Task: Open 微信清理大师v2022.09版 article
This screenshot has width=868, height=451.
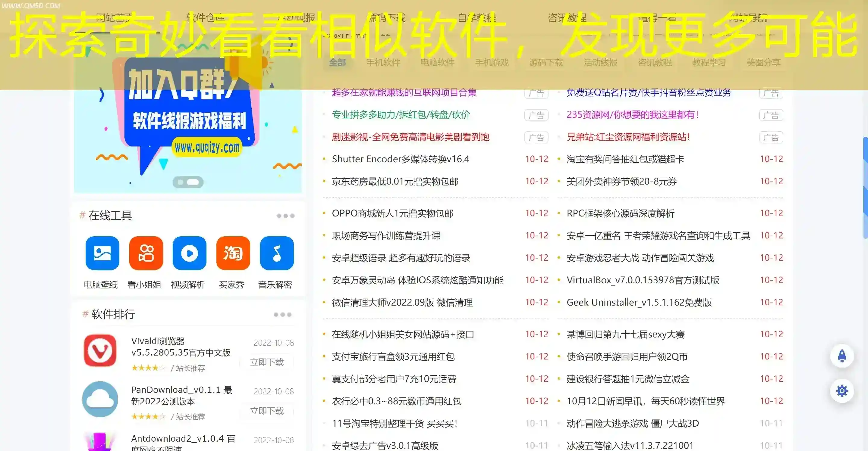Action: [402, 303]
